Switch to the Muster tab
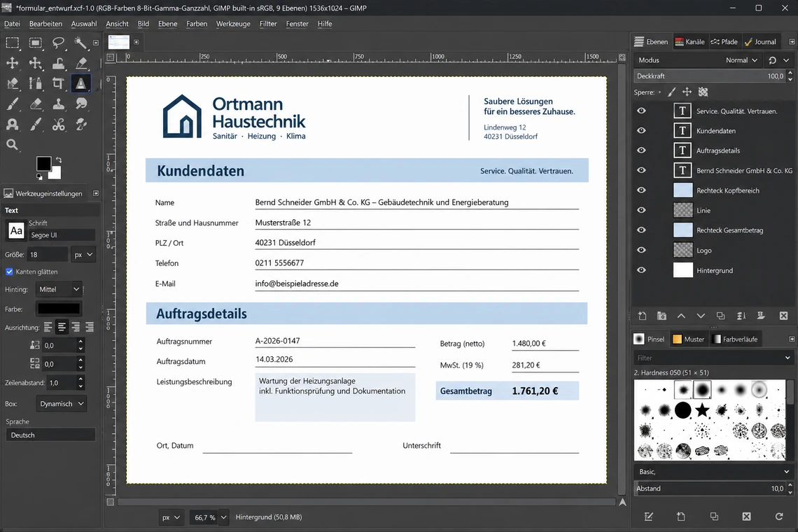798x532 pixels. 689,339
